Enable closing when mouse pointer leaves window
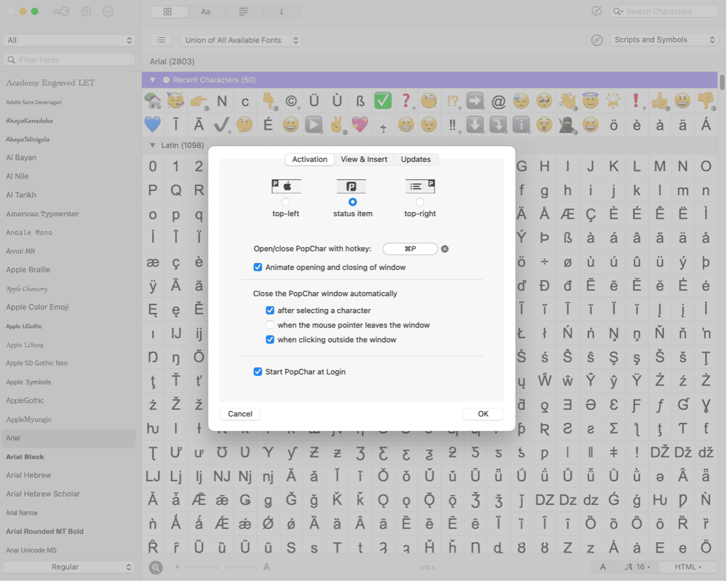The height and width of the screenshot is (584, 728). coord(270,325)
